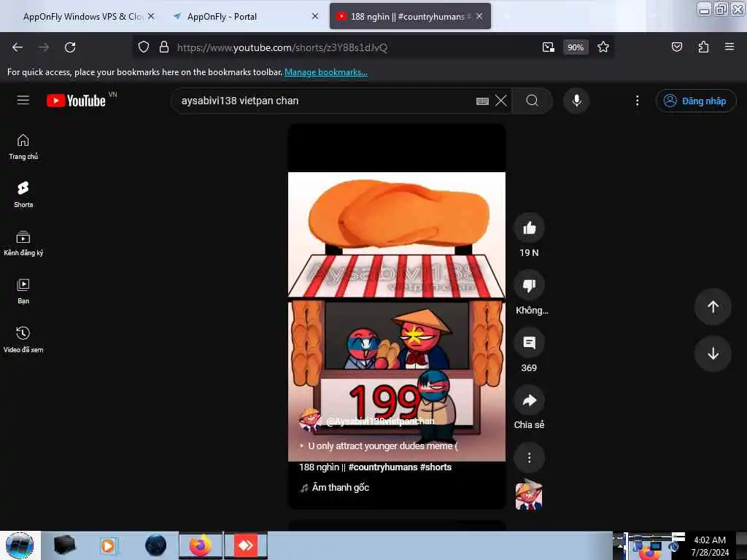The width and height of the screenshot is (747, 560).
Task: Run search with magnifier button
Action: point(532,101)
